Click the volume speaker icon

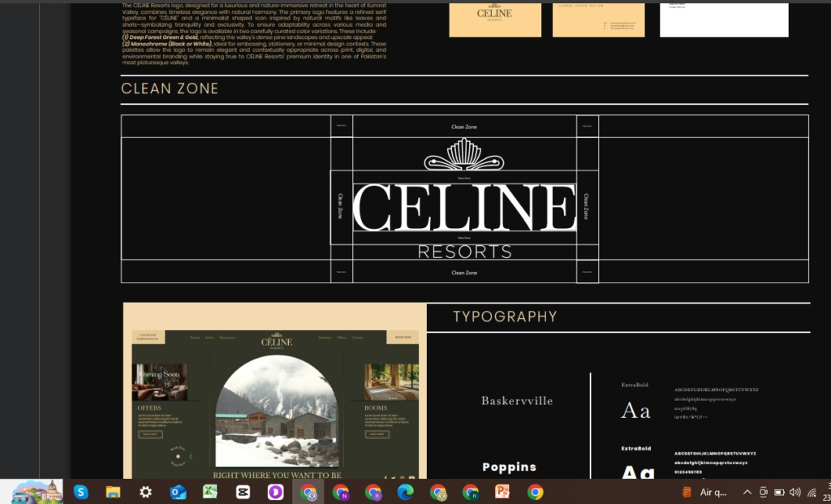pyautogui.click(x=794, y=492)
